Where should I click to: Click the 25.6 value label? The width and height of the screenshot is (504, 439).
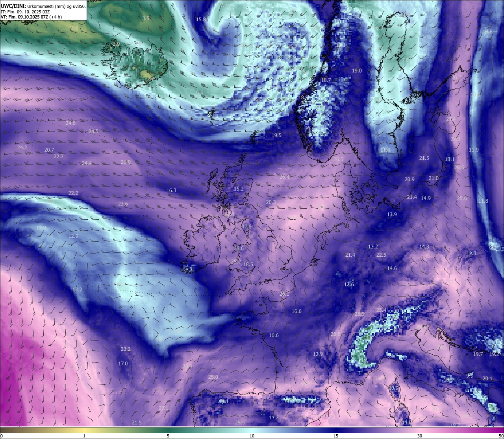tap(462, 198)
